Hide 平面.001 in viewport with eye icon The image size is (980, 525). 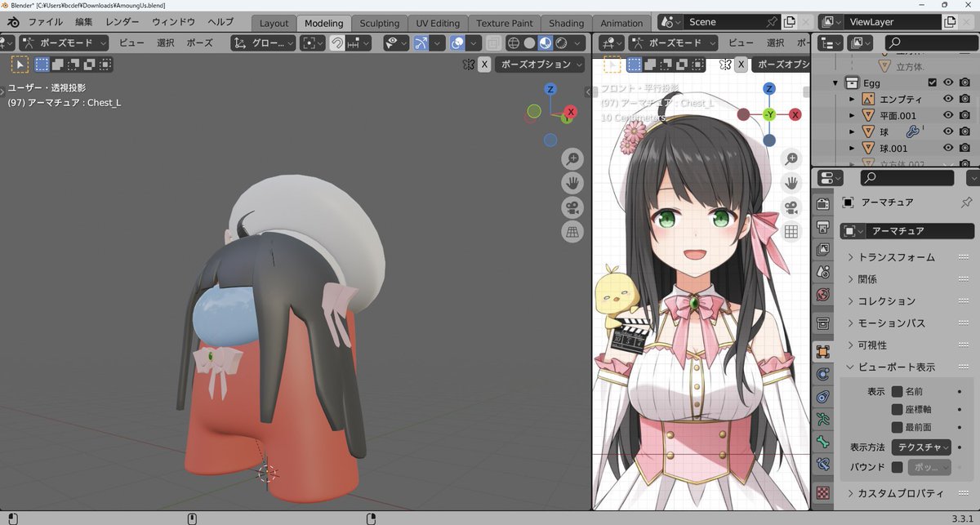[x=948, y=115]
